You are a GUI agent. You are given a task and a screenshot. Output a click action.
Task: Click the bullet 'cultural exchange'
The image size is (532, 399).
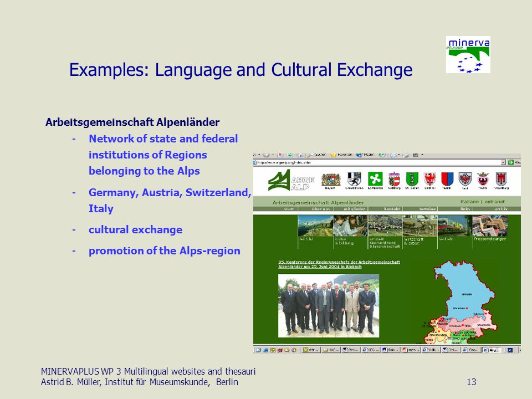135,229
